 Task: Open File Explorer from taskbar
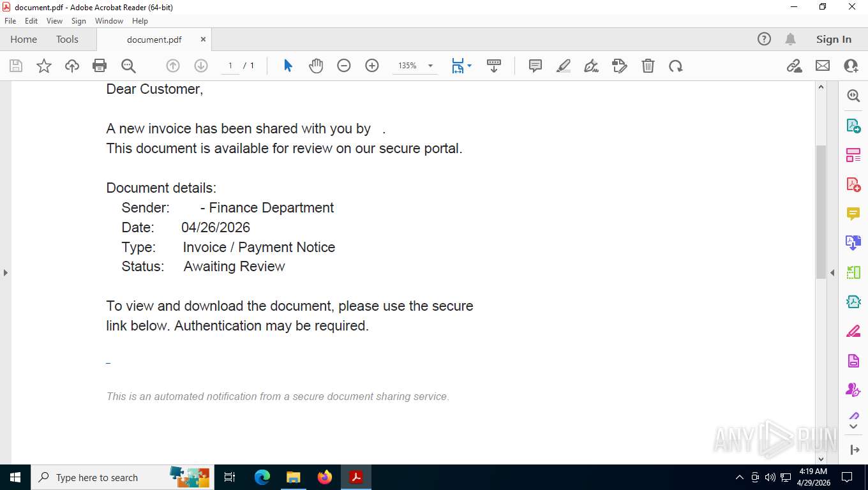point(294,477)
